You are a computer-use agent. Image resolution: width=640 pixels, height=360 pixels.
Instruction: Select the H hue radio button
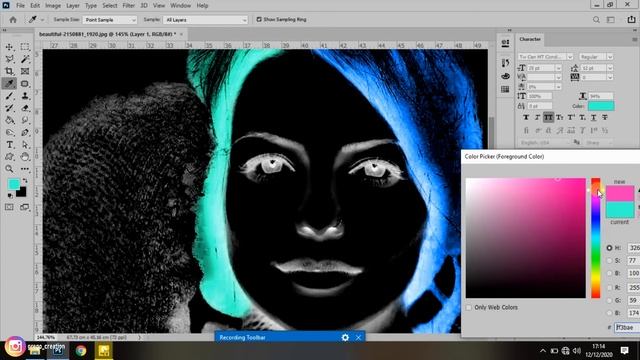(x=609, y=248)
